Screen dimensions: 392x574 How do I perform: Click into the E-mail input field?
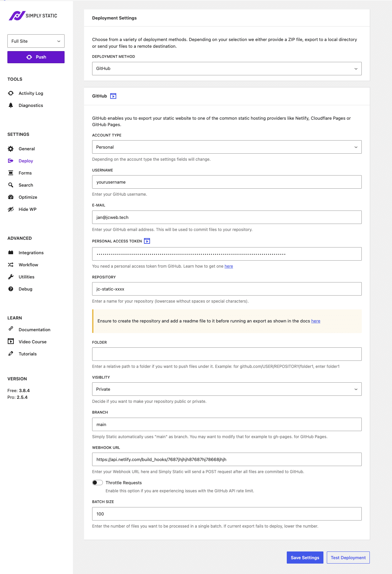pos(227,217)
